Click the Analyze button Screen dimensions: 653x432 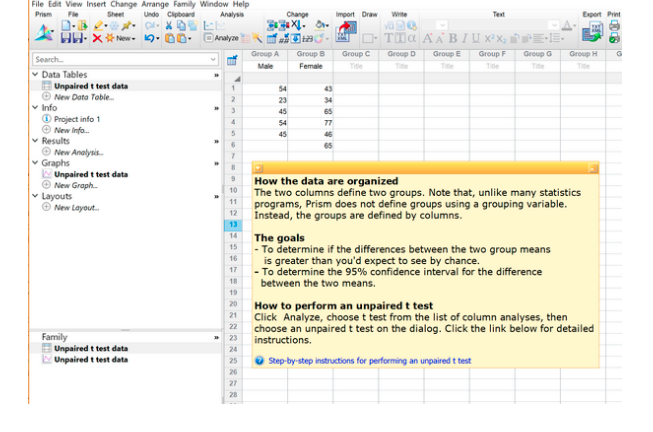pyautogui.click(x=222, y=38)
